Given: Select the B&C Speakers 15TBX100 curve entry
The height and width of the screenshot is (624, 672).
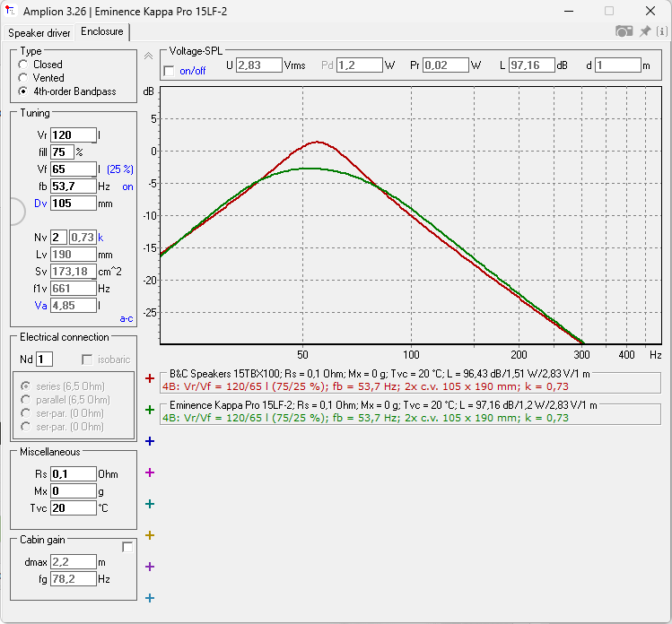Looking at the screenshot, I should pos(411,381).
